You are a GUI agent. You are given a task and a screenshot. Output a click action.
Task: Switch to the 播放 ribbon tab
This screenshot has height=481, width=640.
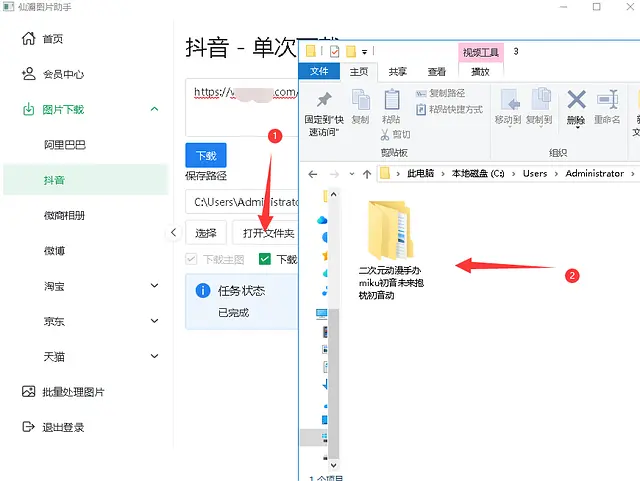coord(480,71)
